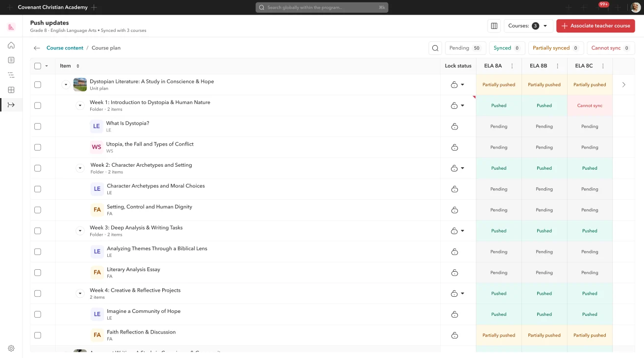Open the ELA 8A column options menu
644x358 pixels.
click(x=512, y=66)
